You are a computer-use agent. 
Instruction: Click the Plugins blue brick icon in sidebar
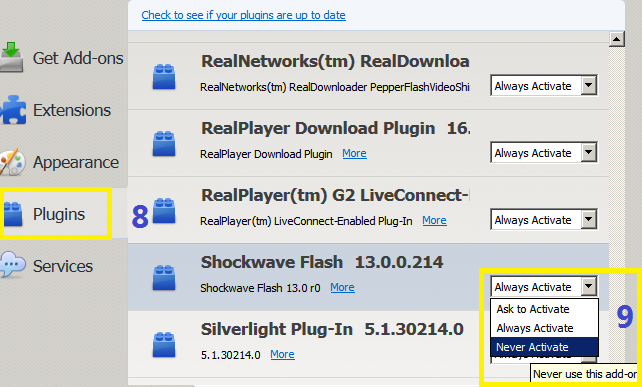[13, 214]
